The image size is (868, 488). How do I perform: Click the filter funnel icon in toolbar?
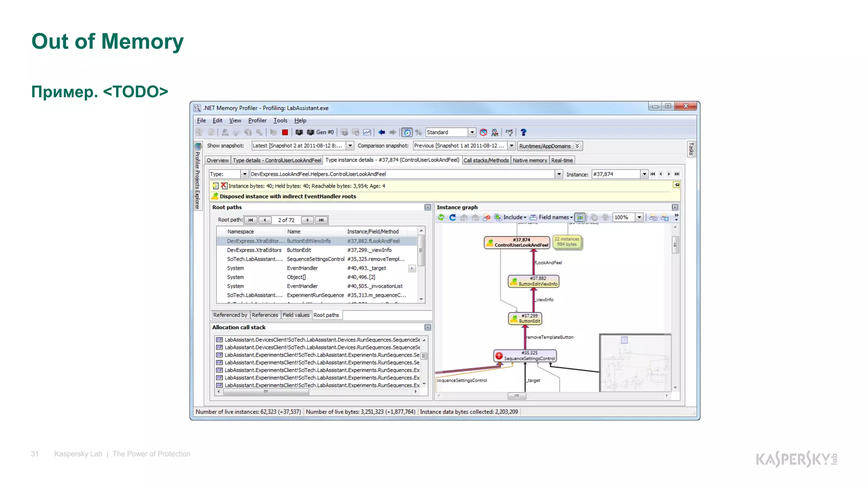(509, 133)
